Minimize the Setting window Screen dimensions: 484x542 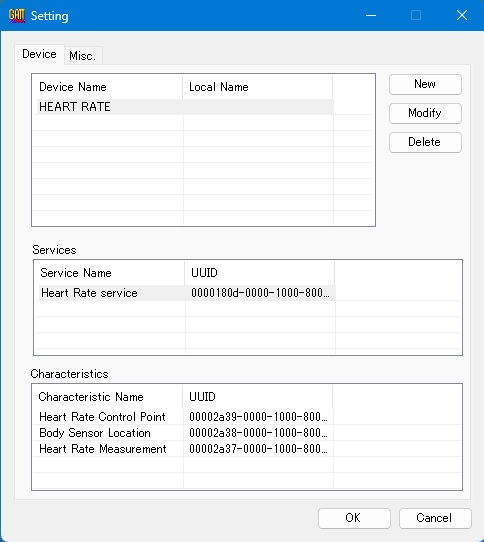point(371,16)
